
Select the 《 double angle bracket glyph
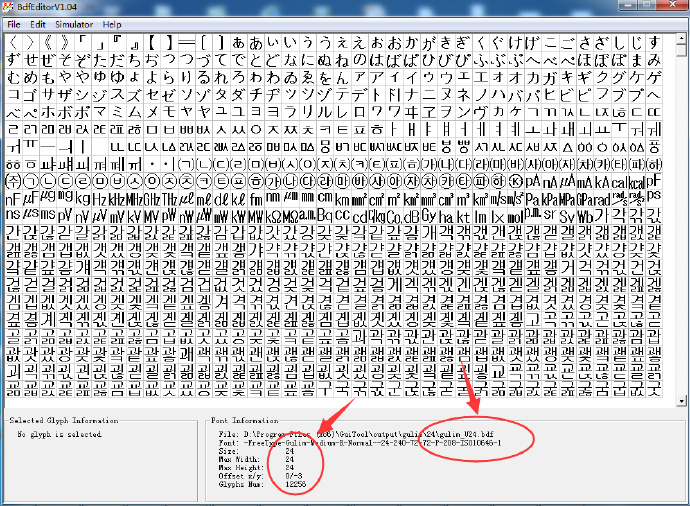(48, 43)
